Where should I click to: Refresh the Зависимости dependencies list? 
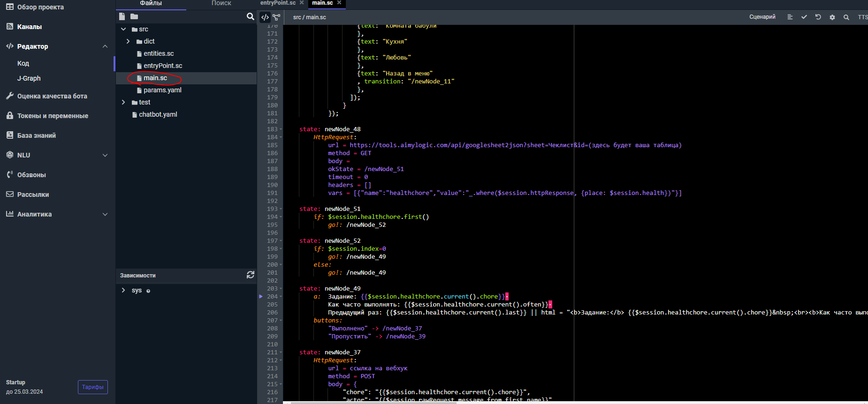tap(250, 275)
